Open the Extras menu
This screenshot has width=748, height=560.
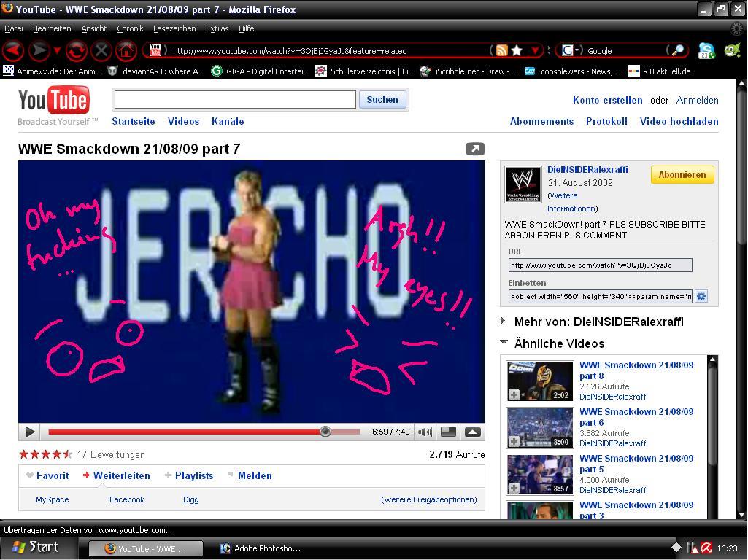[217, 28]
